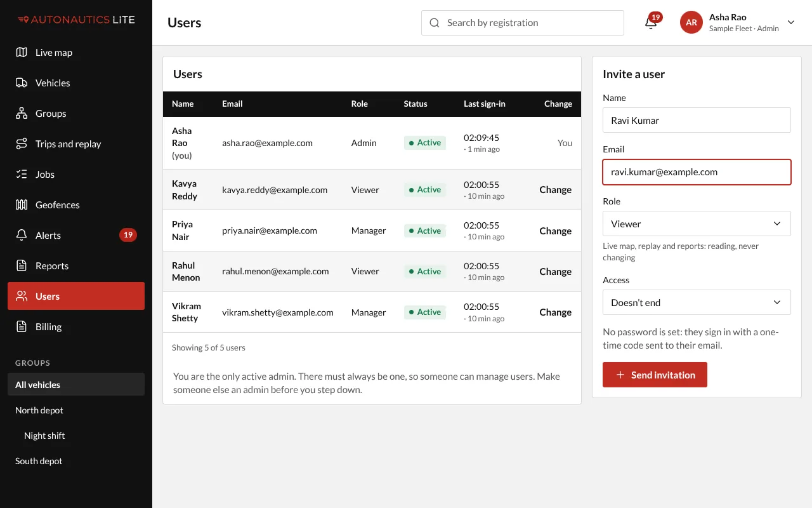The image size is (812, 508).
Task: Click the red 19 badge beside Alerts
Action: click(128, 235)
